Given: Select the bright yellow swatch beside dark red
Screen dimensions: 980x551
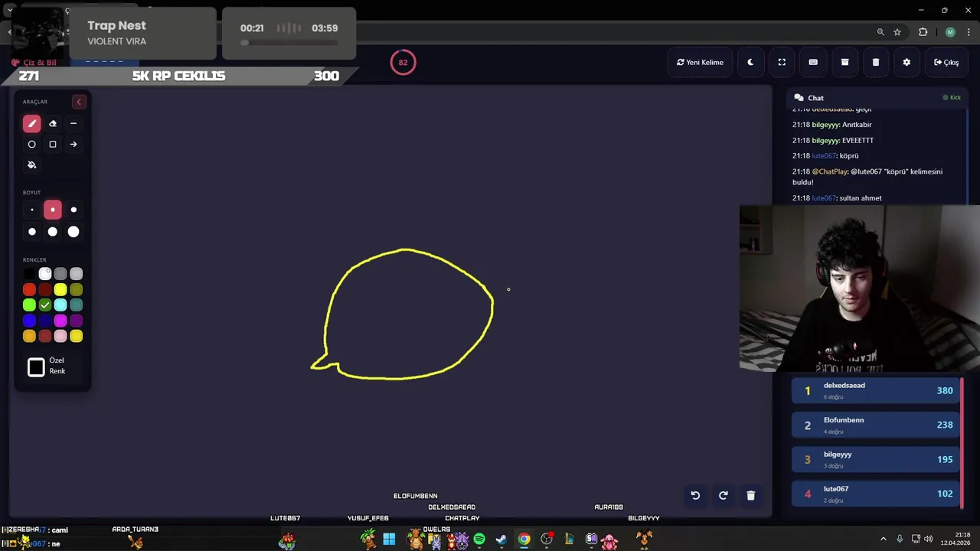Looking at the screenshot, I should coord(60,289).
